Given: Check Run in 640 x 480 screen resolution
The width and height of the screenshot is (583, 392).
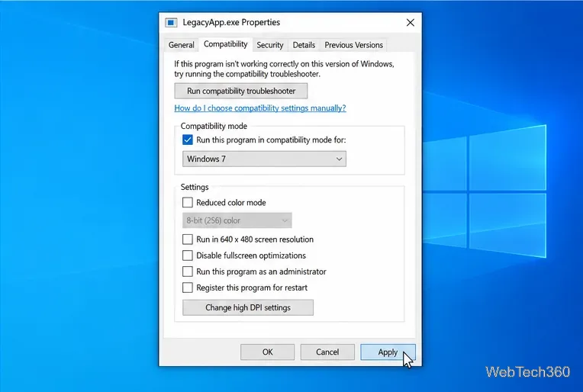Looking at the screenshot, I should point(188,239).
